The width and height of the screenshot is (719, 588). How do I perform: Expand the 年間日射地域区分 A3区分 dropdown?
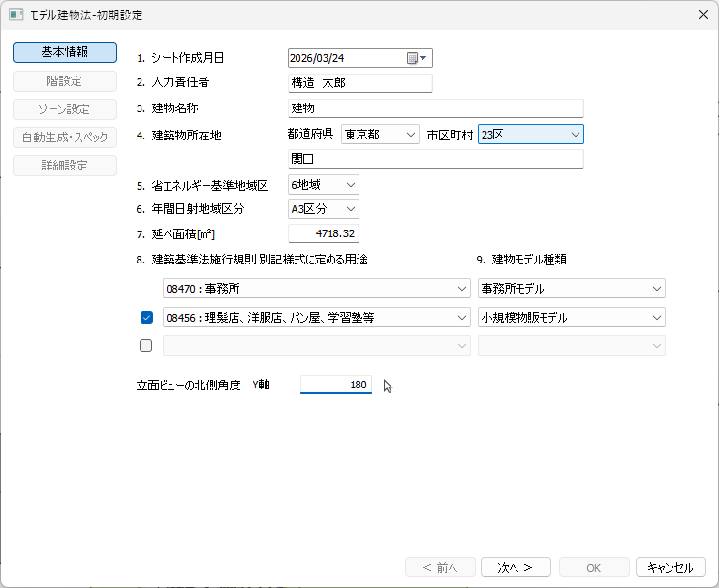pyautogui.click(x=324, y=209)
